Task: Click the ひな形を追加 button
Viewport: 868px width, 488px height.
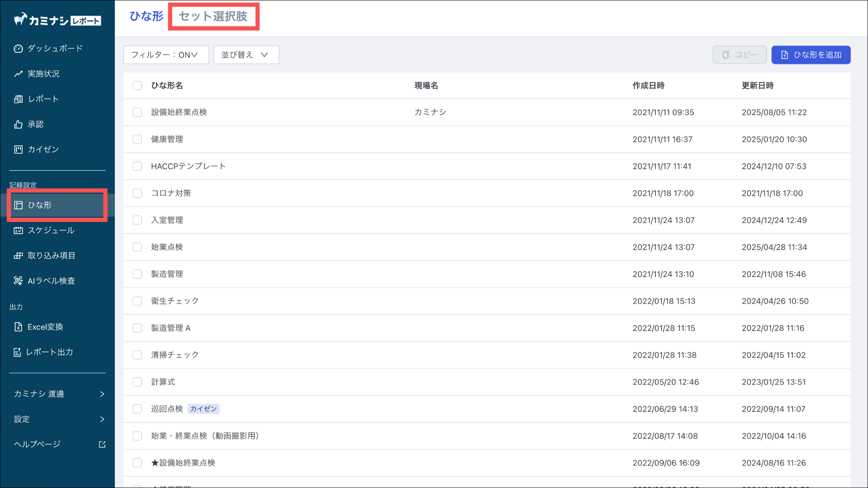Action: pyautogui.click(x=810, y=55)
